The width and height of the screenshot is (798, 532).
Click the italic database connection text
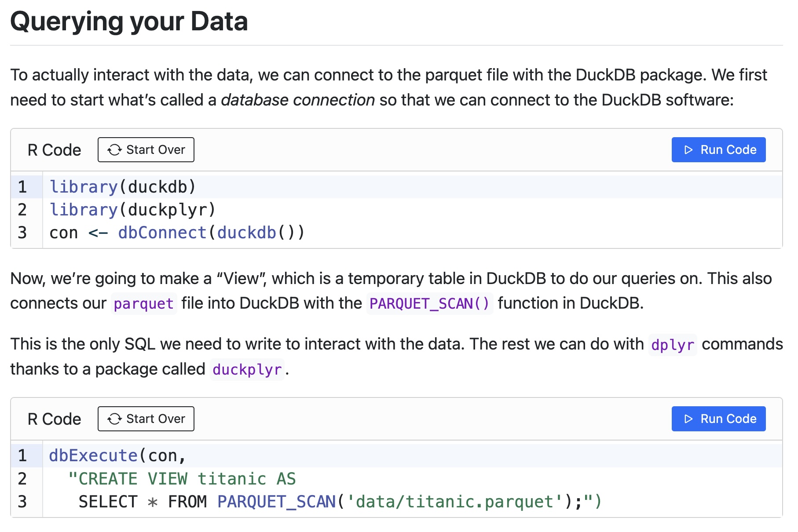tap(298, 100)
